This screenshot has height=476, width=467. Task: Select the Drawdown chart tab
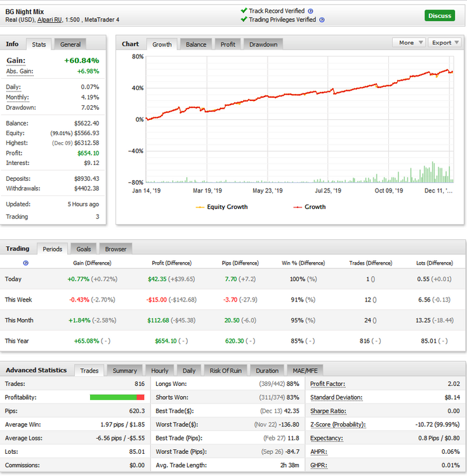(263, 44)
